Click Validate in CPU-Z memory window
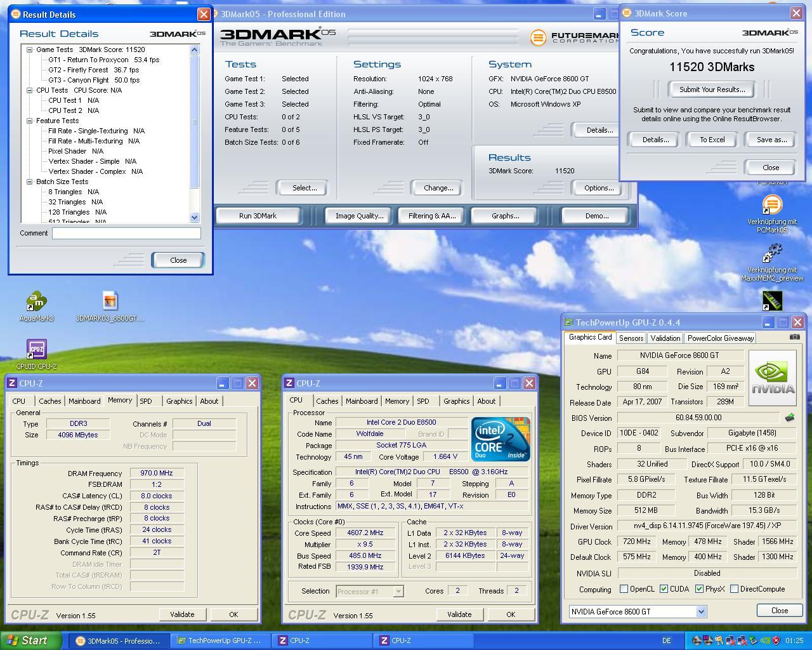 click(x=182, y=614)
